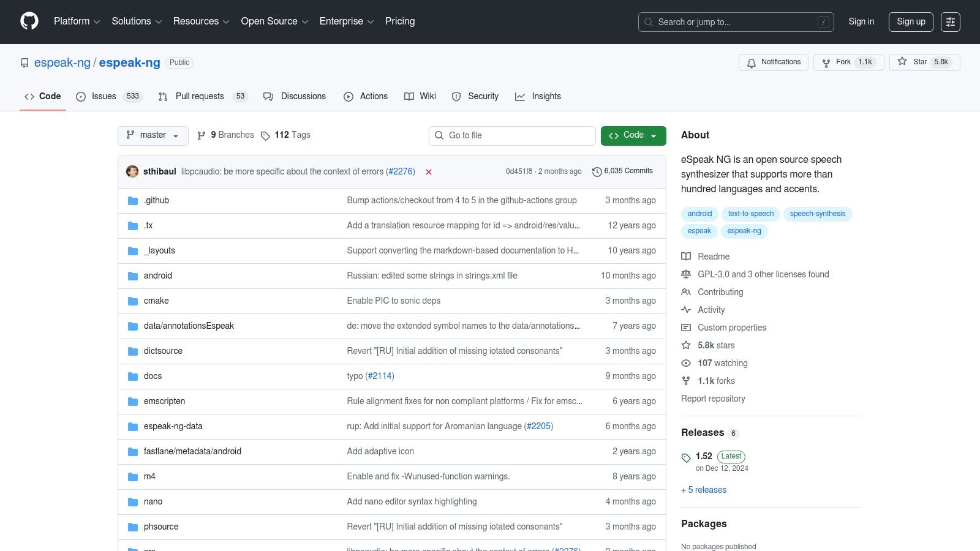Image resolution: width=980 pixels, height=551 pixels.
Task: Fork the espeak-ng repository
Action: (x=837, y=62)
